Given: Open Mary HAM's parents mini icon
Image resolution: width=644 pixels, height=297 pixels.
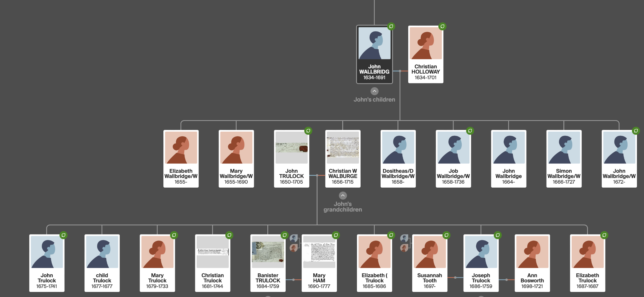Looking at the screenshot, I should pyautogui.click(x=294, y=243).
